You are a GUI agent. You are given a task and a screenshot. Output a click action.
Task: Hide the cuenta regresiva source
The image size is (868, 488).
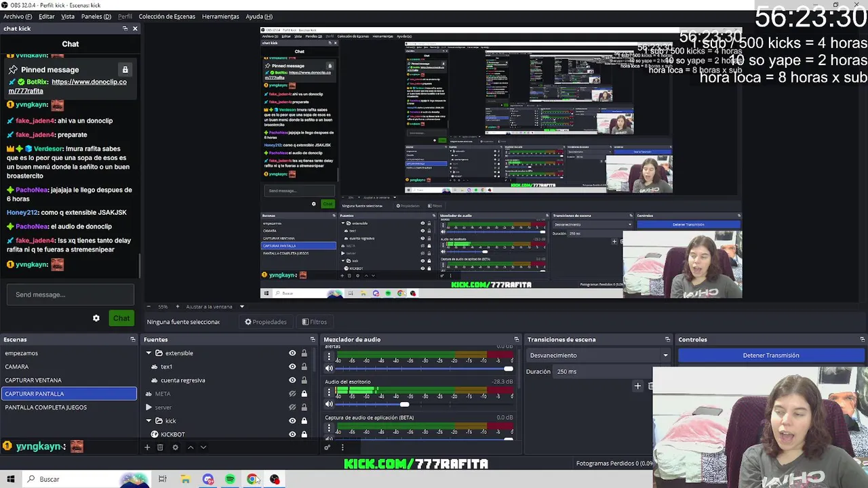pos(292,380)
